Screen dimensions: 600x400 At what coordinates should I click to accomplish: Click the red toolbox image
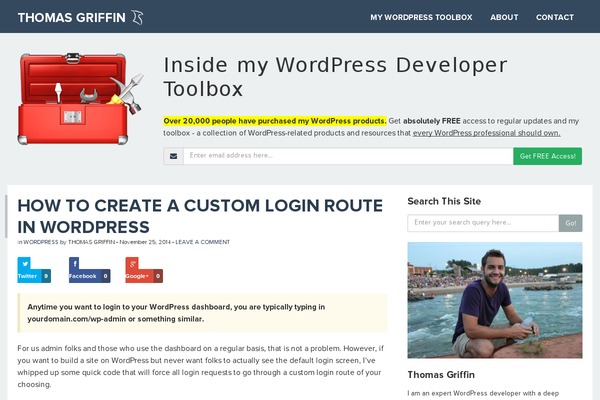tap(80, 98)
